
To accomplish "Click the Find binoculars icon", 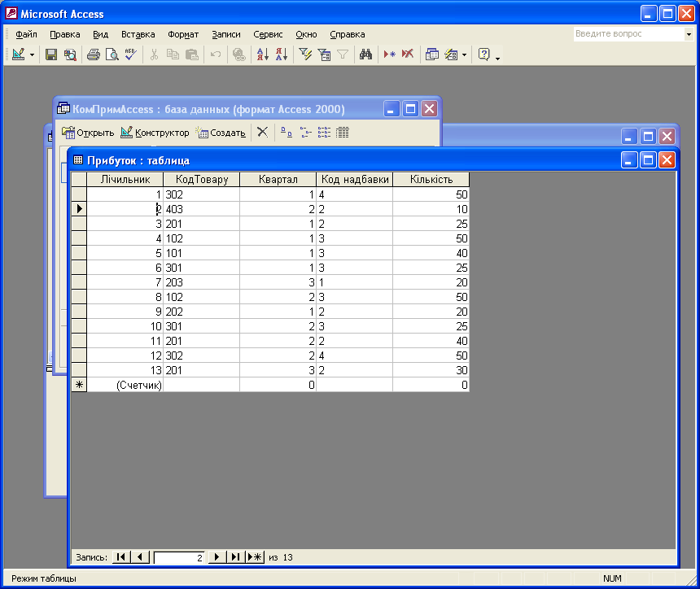I will tap(365, 55).
